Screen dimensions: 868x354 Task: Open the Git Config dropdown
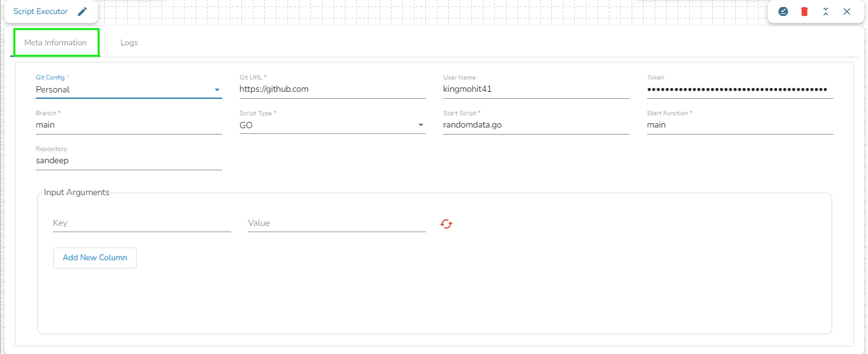pos(128,90)
